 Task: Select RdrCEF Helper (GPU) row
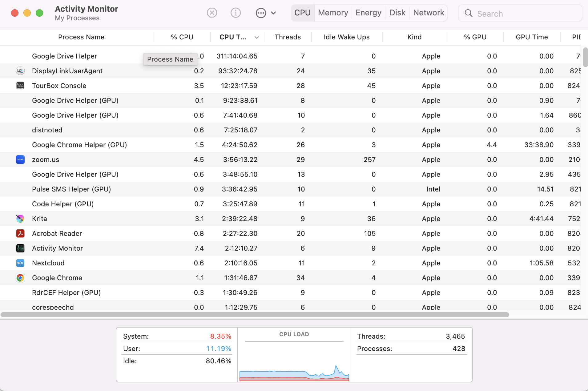tap(290, 292)
